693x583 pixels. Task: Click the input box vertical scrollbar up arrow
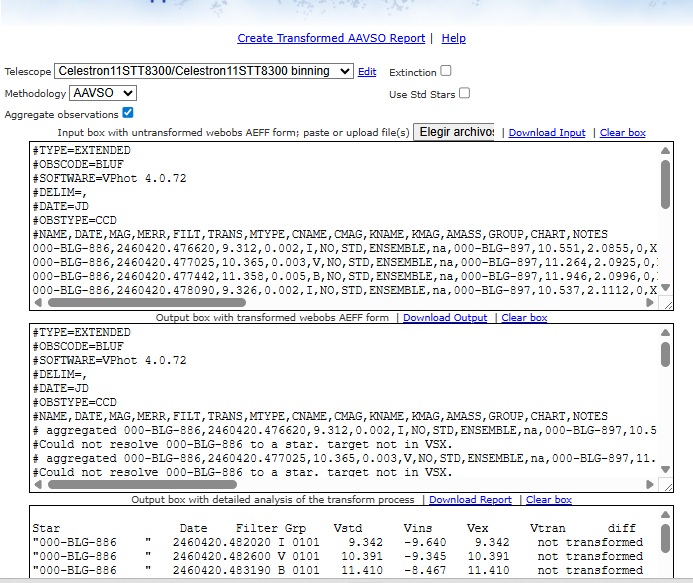click(666, 150)
